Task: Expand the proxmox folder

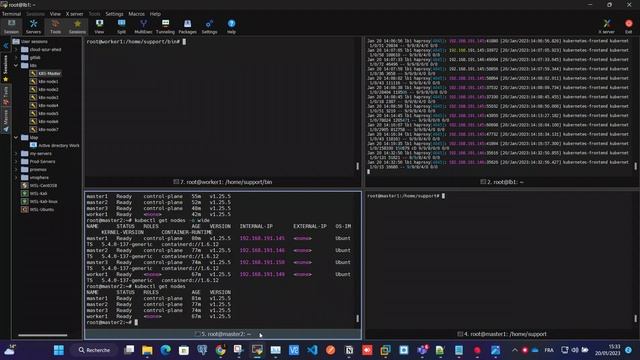Action: tap(16, 169)
